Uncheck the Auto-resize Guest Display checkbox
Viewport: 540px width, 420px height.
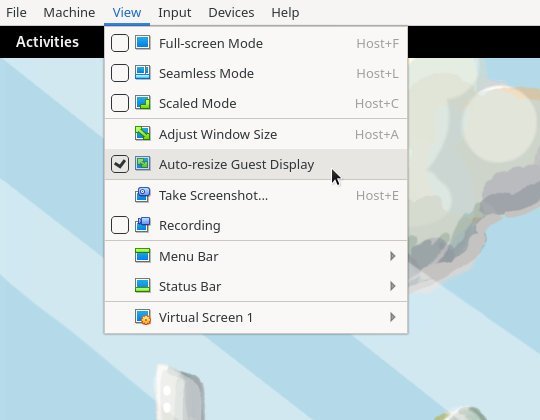120,164
